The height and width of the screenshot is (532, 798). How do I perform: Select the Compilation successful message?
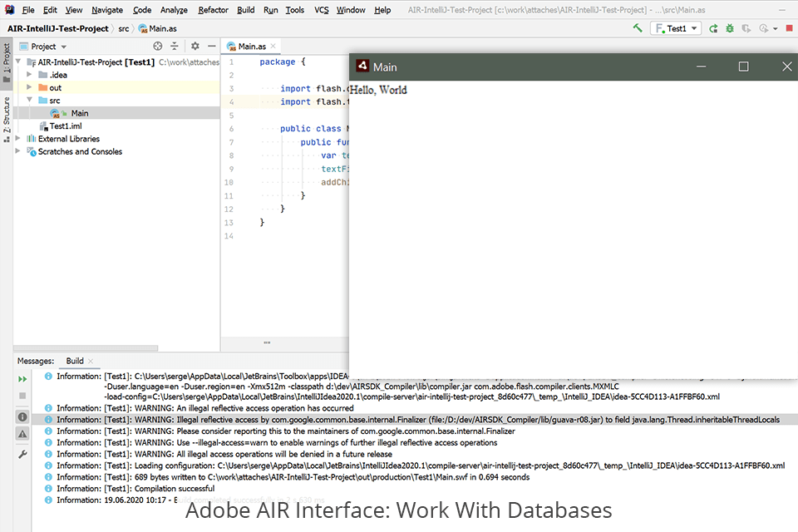tap(135, 489)
